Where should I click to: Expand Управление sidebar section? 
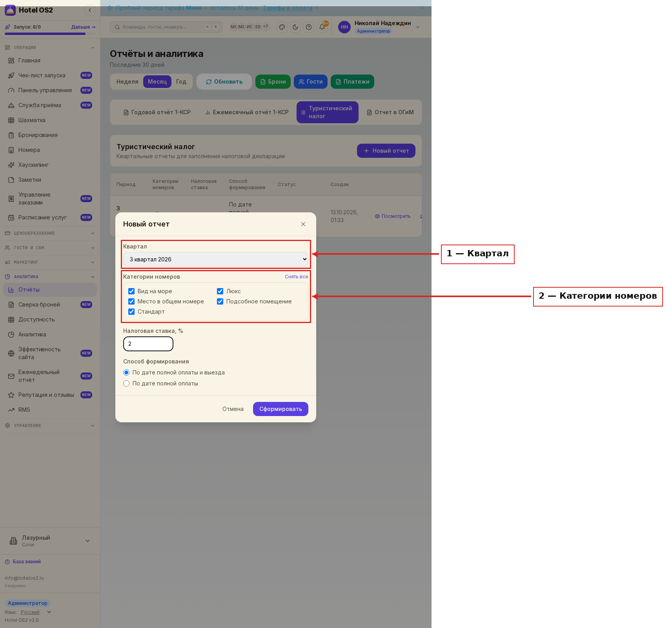50,425
